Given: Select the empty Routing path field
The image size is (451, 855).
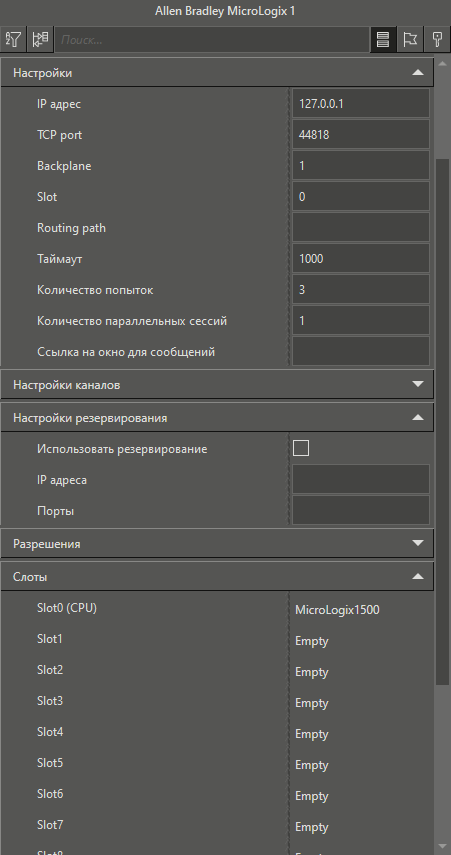Looking at the screenshot, I should (x=360, y=227).
